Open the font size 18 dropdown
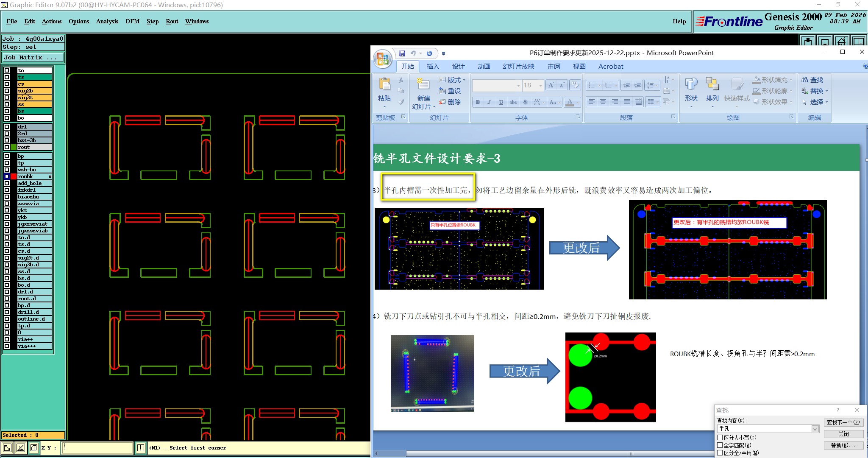 [540, 85]
